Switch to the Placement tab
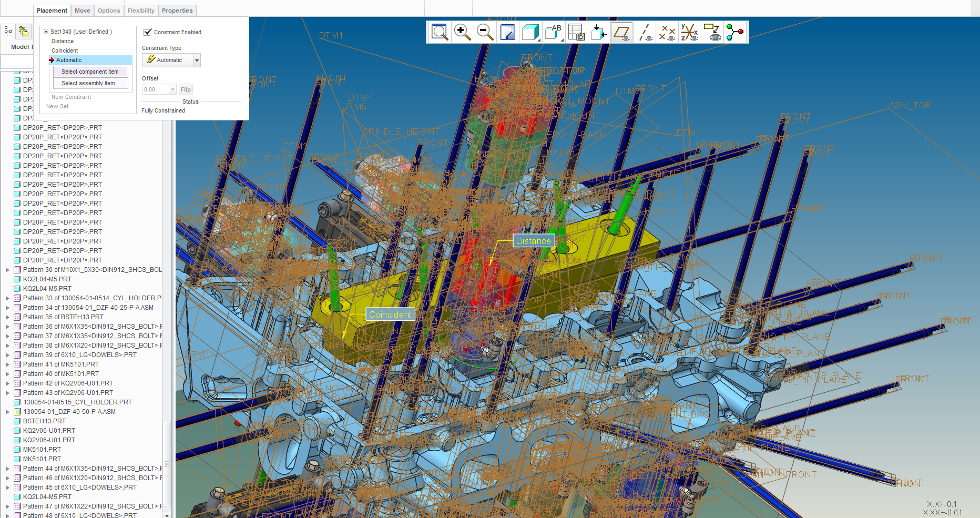980x518 pixels. (52, 11)
